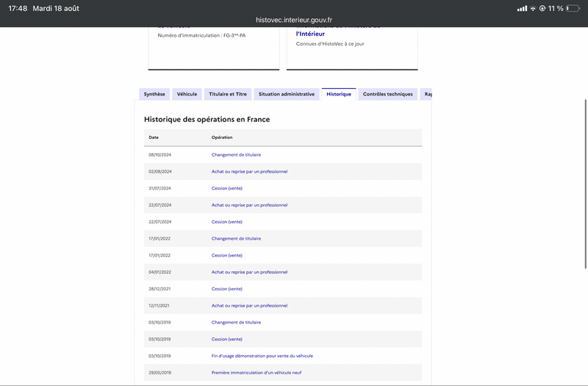Tap the rotation lock icon in status bar
The width and height of the screenshot is (588, 386).
tap(542, 8)
